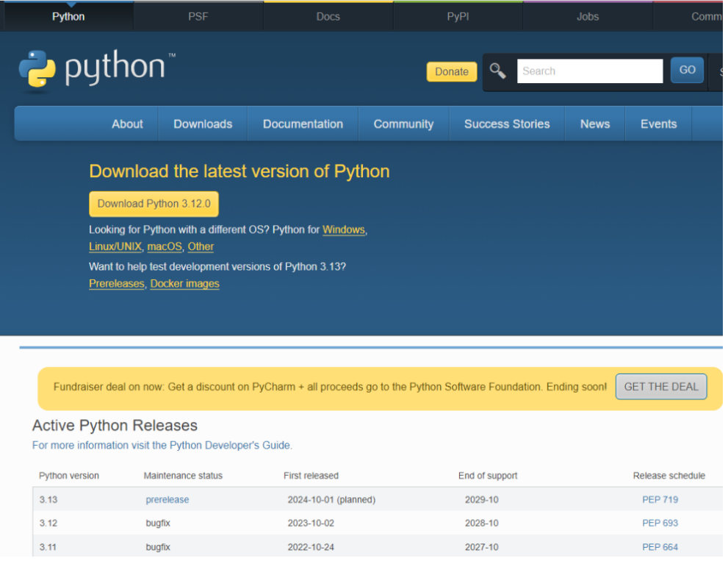Open the Success Stories menu
728x561 pixels.
coord(507,124)
